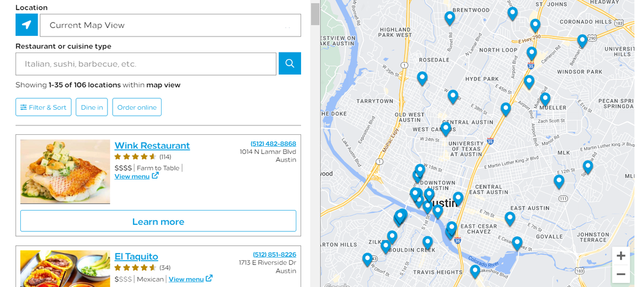The width and height of the screenshot is (644, 287).
Task: Zoom in the map with plus button
Action: (x=621, y=256)
